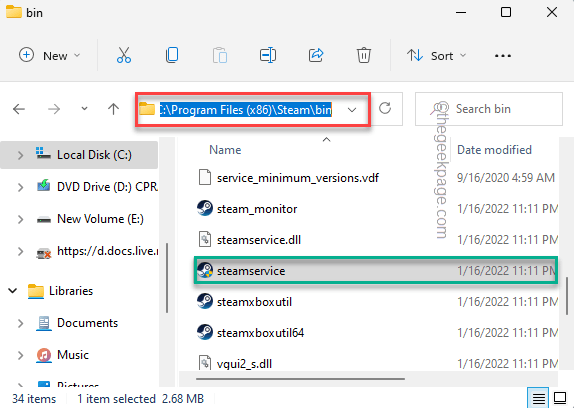Expand the Local Disk (C:) tree node
The image size is (574, 408).
[20, 155]
